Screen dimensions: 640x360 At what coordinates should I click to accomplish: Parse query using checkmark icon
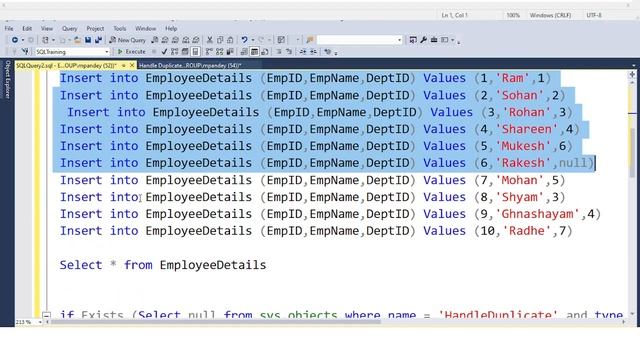(164, 52)
